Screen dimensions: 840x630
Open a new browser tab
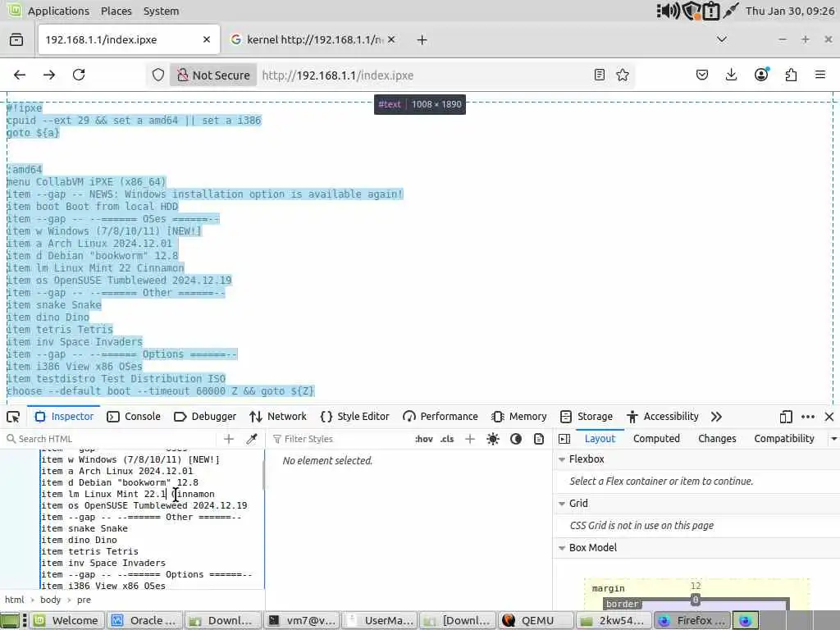click(x=422, y=40)
